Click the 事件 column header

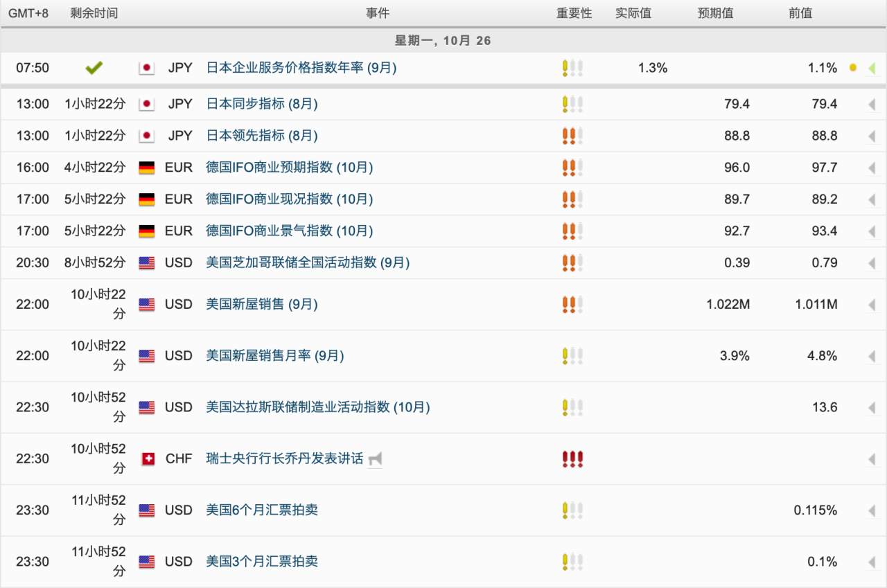point(378,13)
